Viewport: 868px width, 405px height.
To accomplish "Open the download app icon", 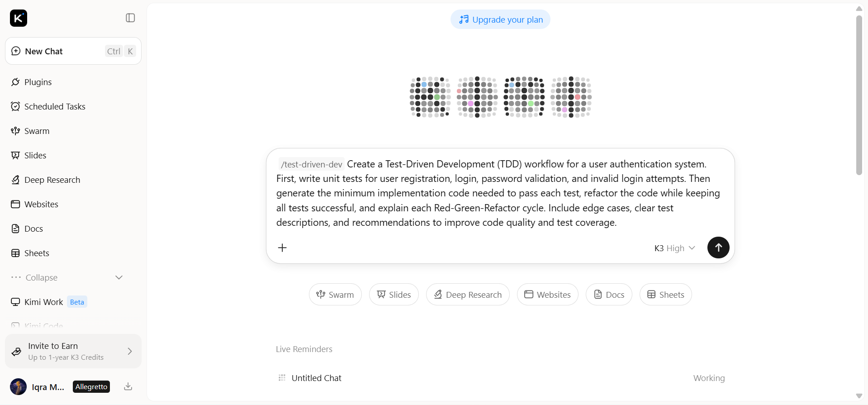I will [x=128, y=386].
